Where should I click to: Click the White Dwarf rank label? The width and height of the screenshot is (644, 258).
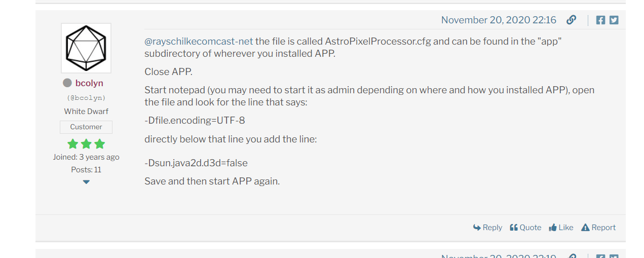pyautogui.click(x=86, y=112)
